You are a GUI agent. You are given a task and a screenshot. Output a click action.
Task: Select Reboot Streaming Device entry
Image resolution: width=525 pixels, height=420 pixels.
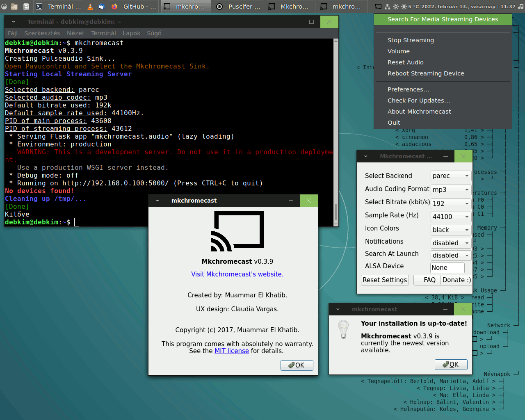click(443, 73)
